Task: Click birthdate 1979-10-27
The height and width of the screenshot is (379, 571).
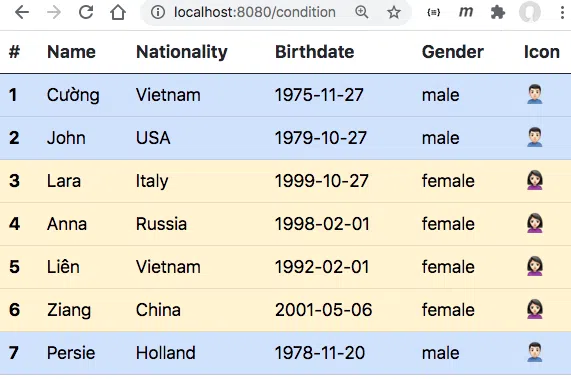Action: [320, 138]
